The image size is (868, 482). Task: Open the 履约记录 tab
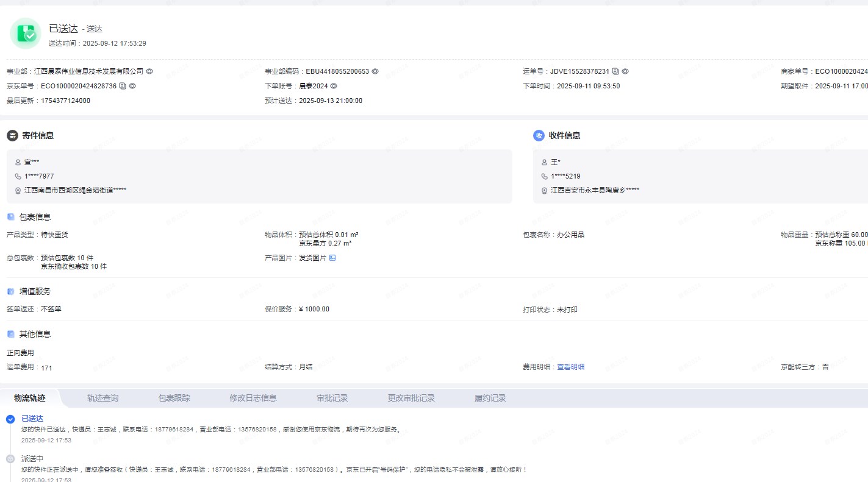coord(490,398)
